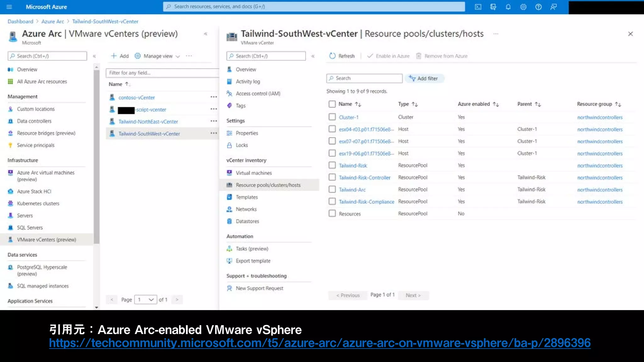
Task: Check the Tailwind-Risk row checkbox
Action: tap(332, 165)
